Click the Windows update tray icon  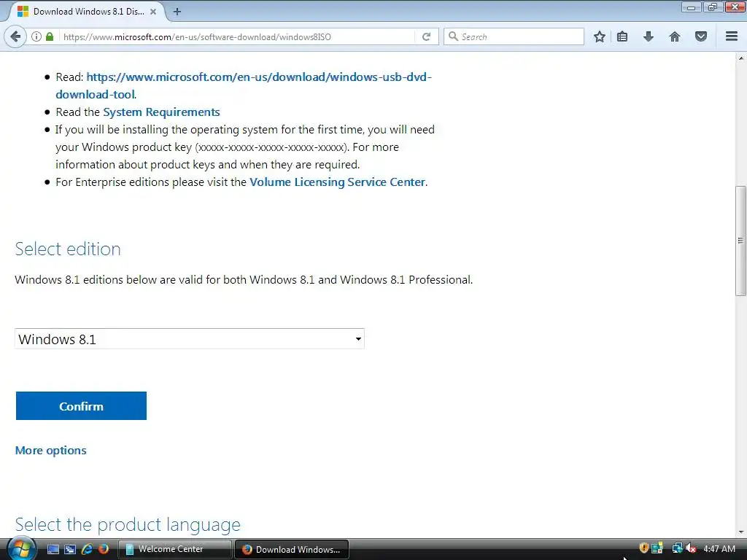pyautogui.click(x=657, y=548)
